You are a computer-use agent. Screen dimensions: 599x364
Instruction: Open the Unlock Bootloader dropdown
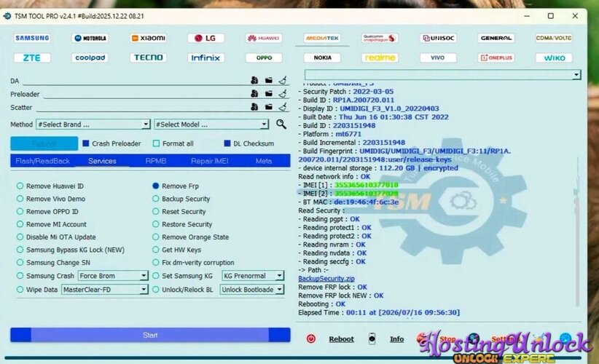tap(251, 290)
